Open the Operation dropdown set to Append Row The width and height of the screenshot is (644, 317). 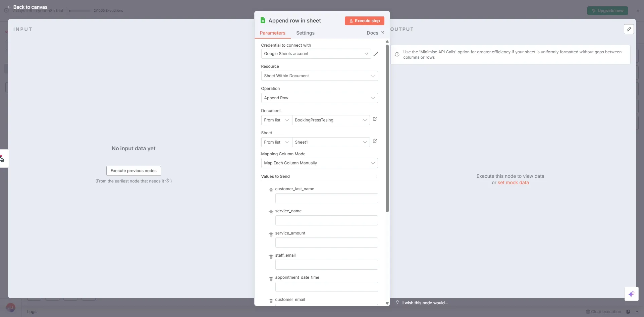tap(319, 98)
